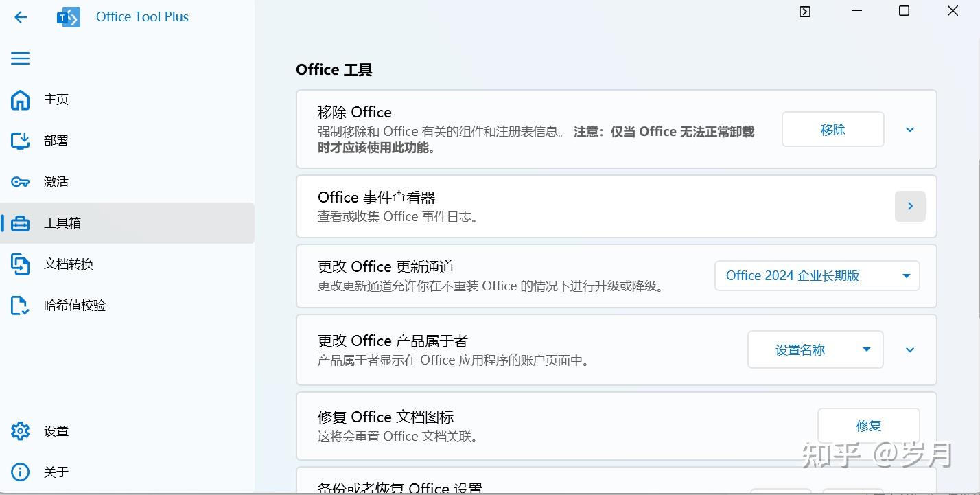
Task: Open the command box icon in title bar
Action: coord(805,12)
